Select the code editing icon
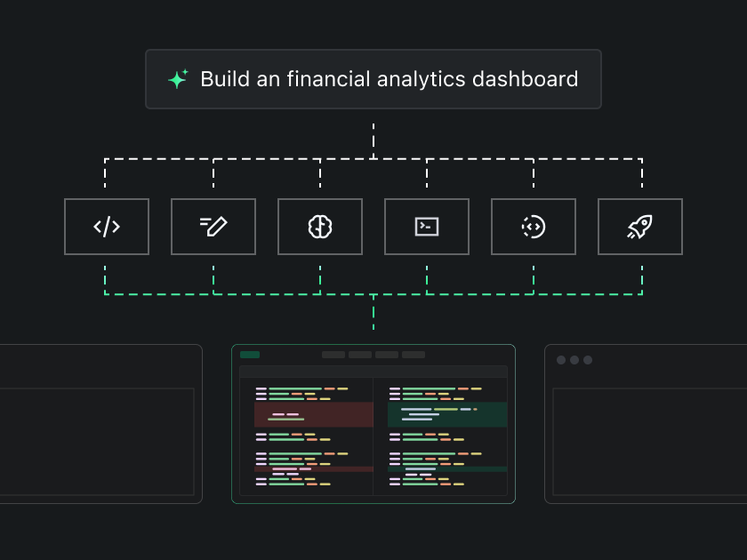 (x=107, y=227)
